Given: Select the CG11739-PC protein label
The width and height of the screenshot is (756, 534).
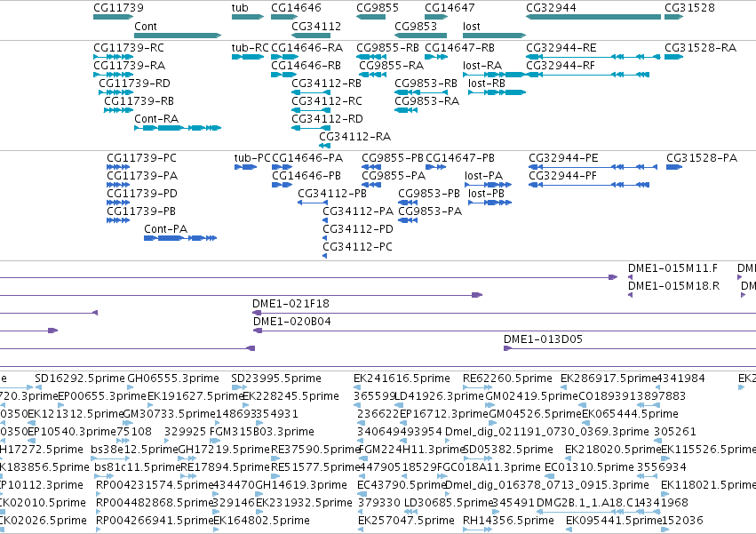Looking at the screenshot, I should coord(142,158).
